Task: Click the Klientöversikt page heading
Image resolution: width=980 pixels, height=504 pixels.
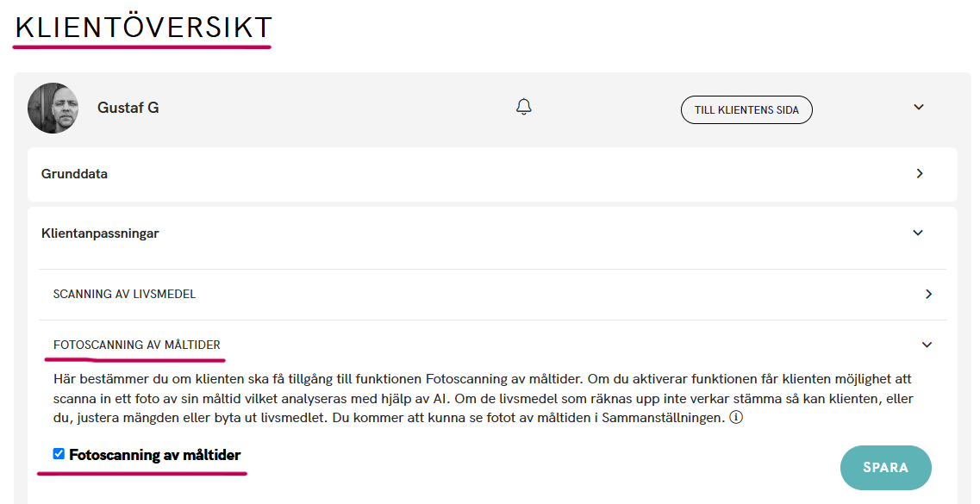Action: click(x=144, y=28)
